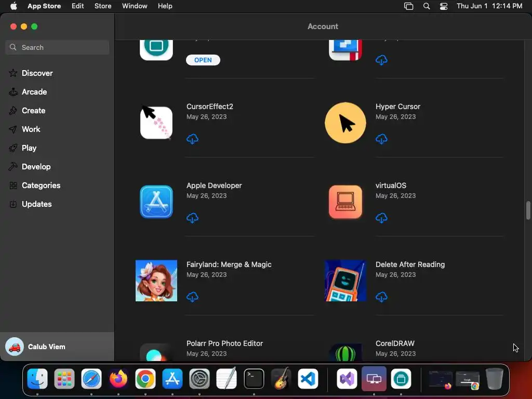Click the Stage Manager menu bar icon

pos(408,6)
